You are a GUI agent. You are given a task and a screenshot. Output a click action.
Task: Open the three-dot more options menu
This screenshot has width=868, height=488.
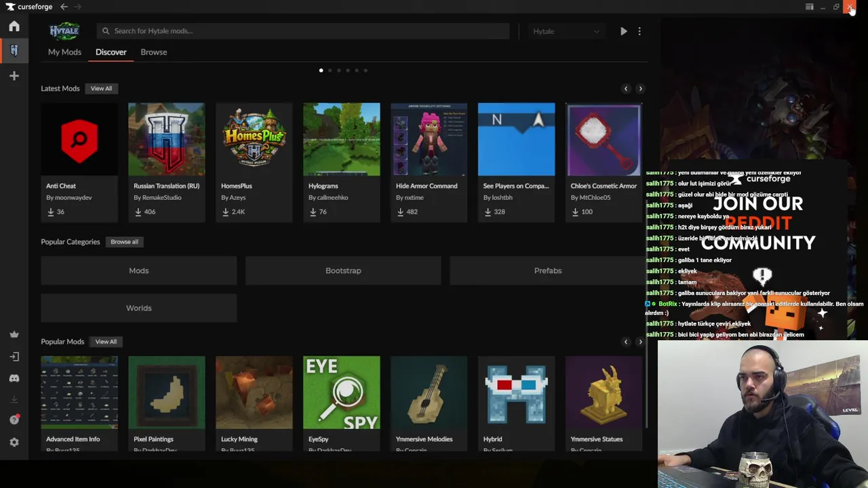[639, 31]
